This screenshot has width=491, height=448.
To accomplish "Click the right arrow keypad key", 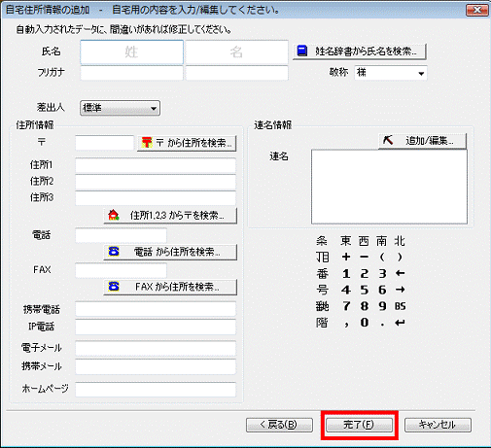I will (x=401, y=290).
